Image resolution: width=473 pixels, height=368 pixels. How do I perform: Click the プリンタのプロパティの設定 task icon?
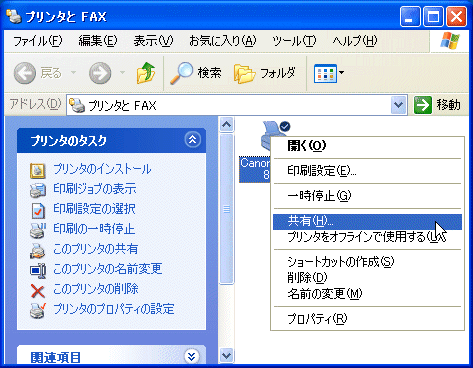pyautogui.click(x=38, y=311)
